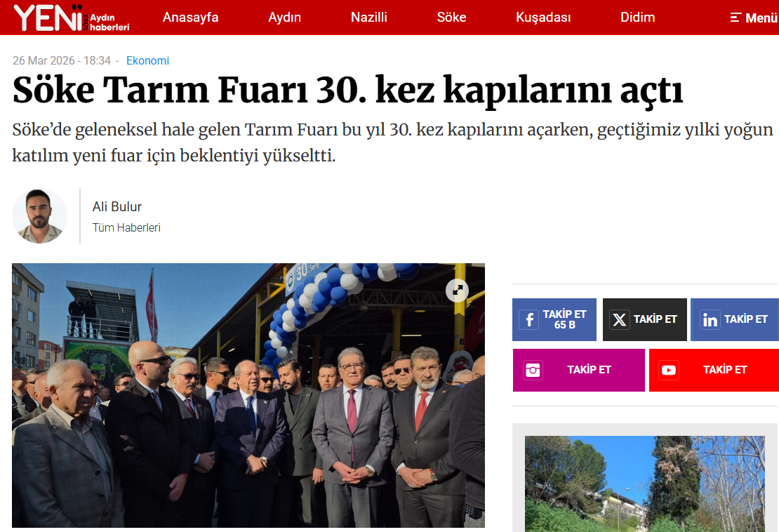Click the YouTube Takip Et icon
Viewport: 779px width, 532px height.
click(x=669, y=370)
